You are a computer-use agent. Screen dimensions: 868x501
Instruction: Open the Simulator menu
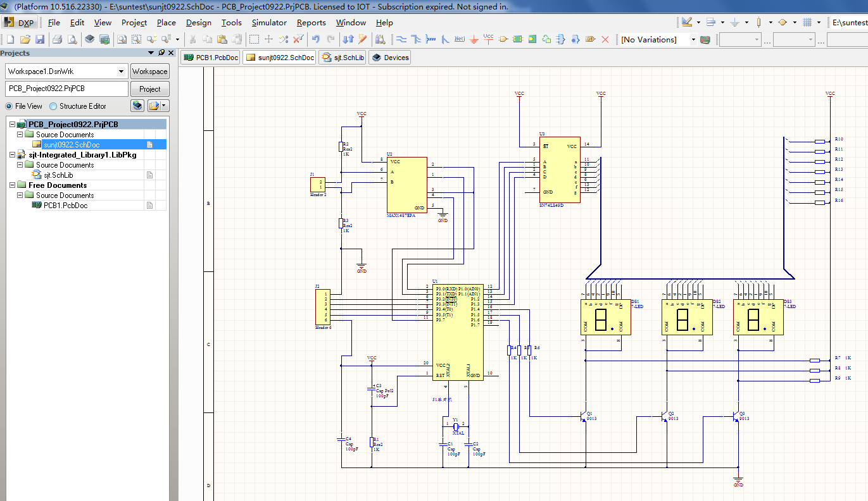pos(269,22)
